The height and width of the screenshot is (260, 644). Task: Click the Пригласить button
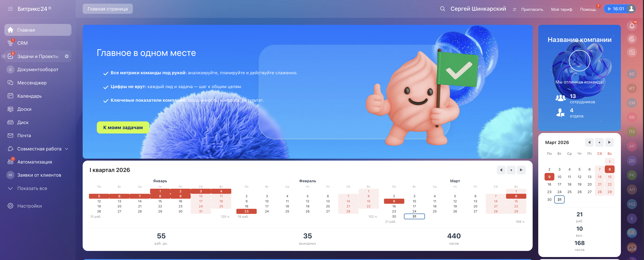(x=532, y=9)
